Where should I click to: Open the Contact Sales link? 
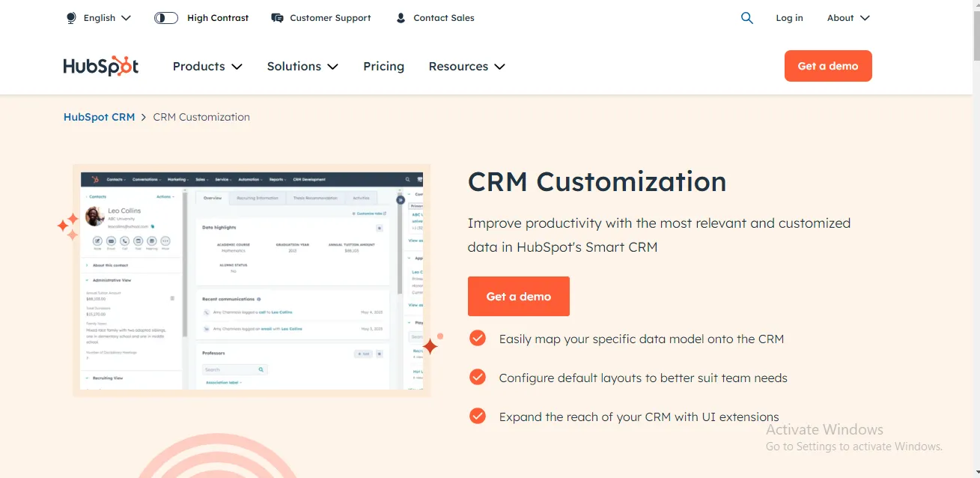(x=444, y=18)
